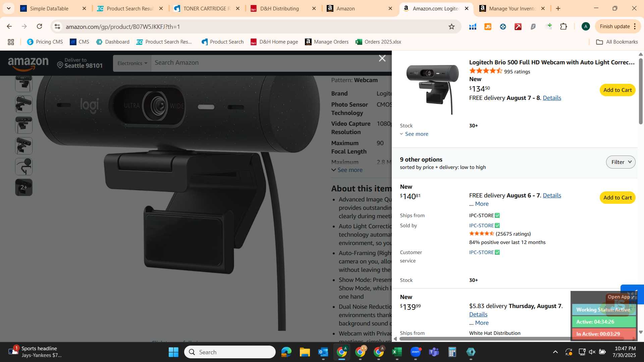Click the Open App overlay button

pos(621,297)
